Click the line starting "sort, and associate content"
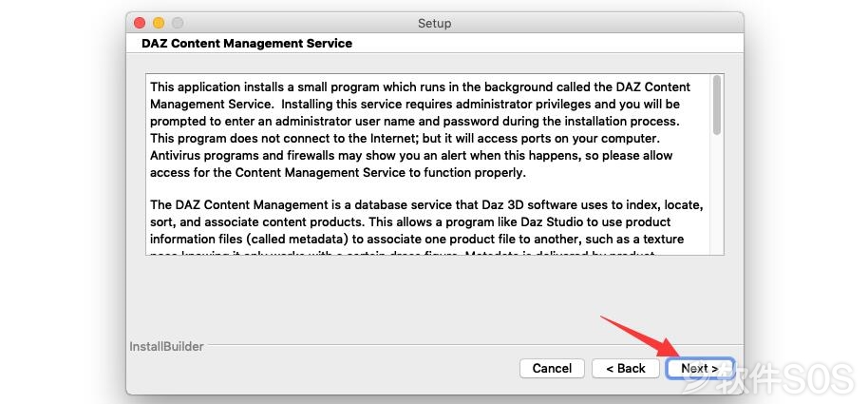 [410, 222]
